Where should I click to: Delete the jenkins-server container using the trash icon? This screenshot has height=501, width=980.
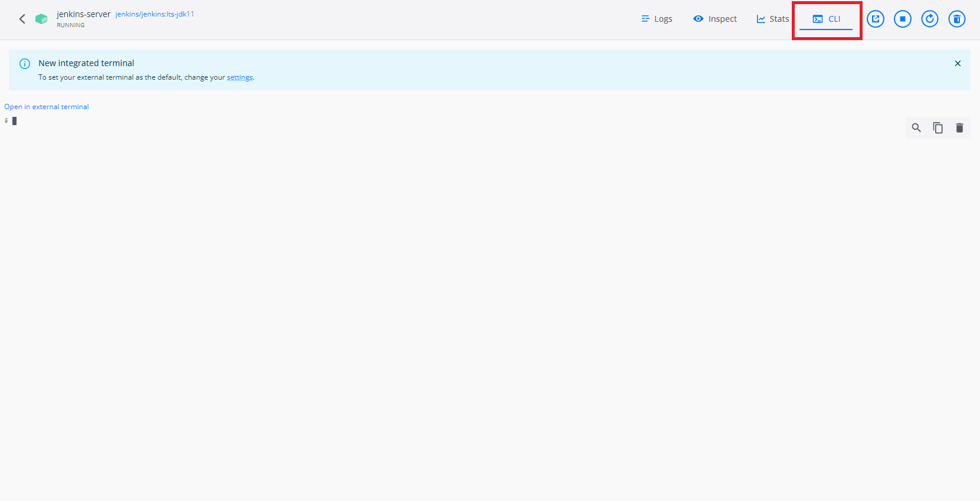pos(957,19)
